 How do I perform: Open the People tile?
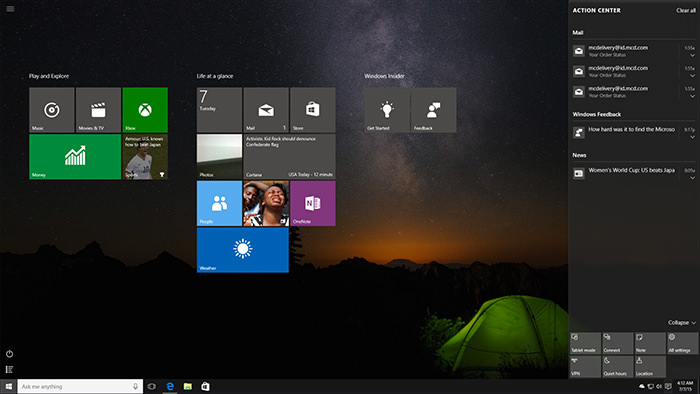[219, 203]
